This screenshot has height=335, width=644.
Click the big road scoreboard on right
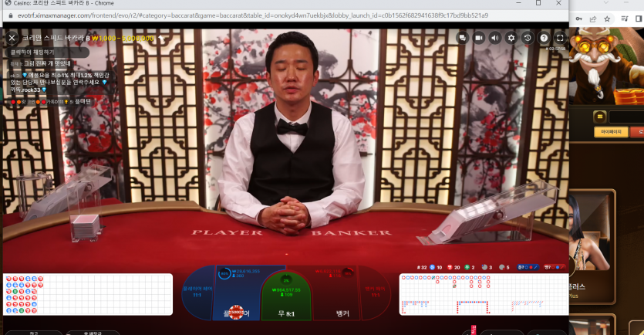click(484, 294)
